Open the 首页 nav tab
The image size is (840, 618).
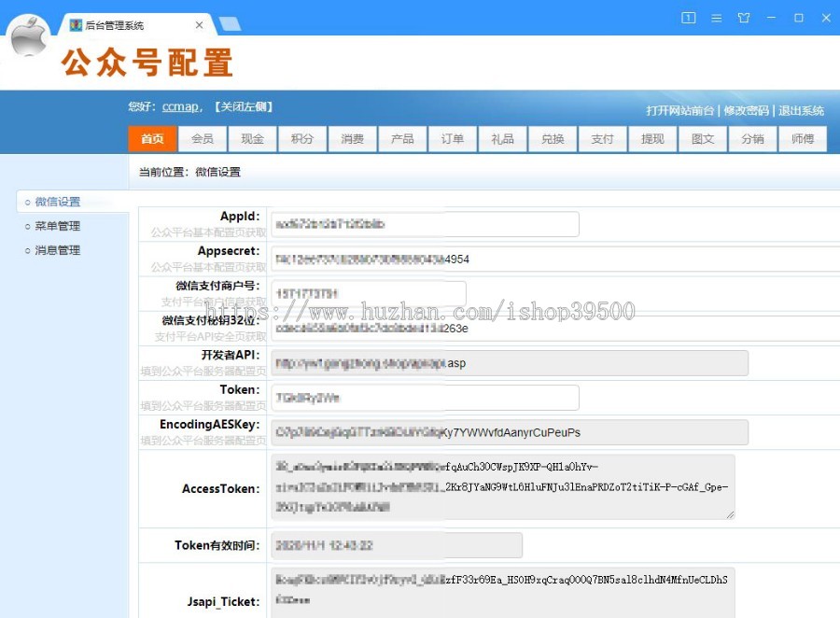[153, 139]
